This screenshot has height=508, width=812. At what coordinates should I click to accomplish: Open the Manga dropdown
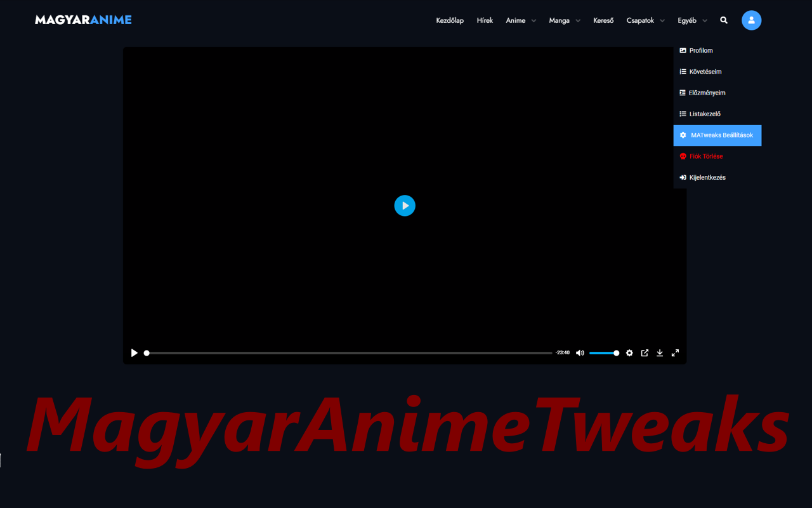click(564, 20)
